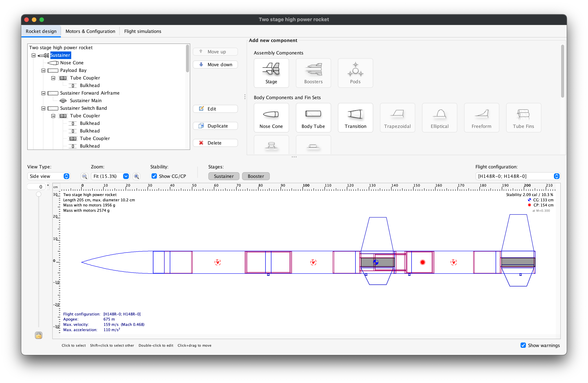Click the lock icon below rotation slider
This screenshot has width=588, height=383.
(x=38, y=335)
